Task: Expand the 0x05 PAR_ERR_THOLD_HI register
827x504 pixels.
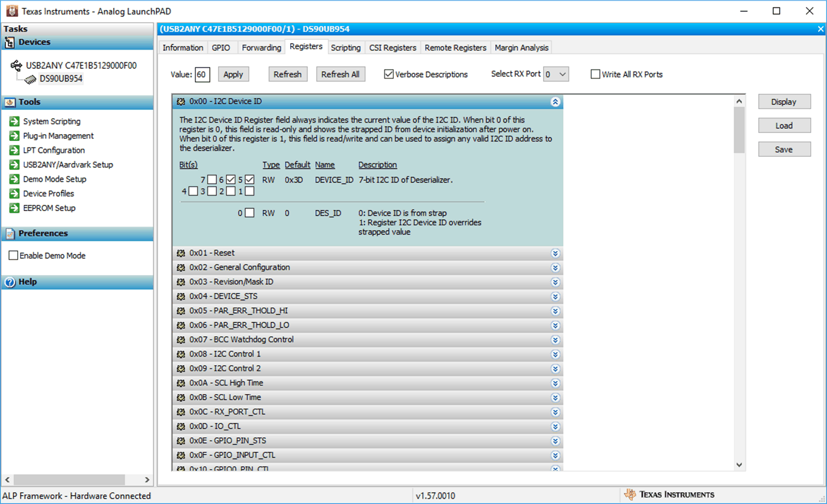Action: [x=555, y=311]
